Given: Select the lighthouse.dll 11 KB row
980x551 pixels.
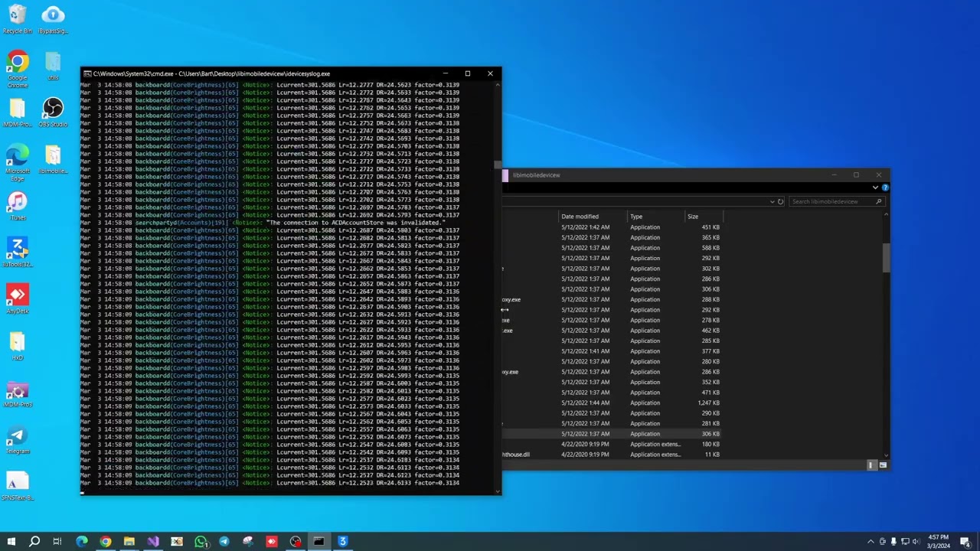Looking at the screenshot, I should coord(612,455).
